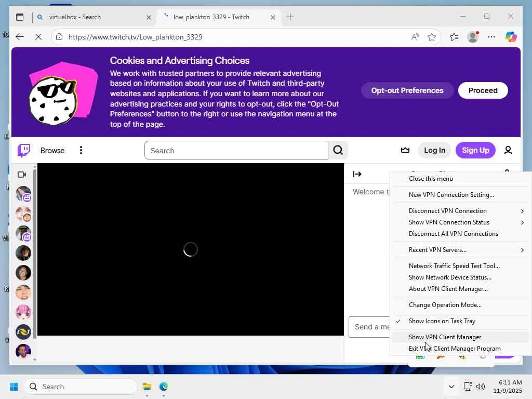Open network status tray icon
Screen dimensions: 532x399
pyautogui.click(x=468, y=387)
